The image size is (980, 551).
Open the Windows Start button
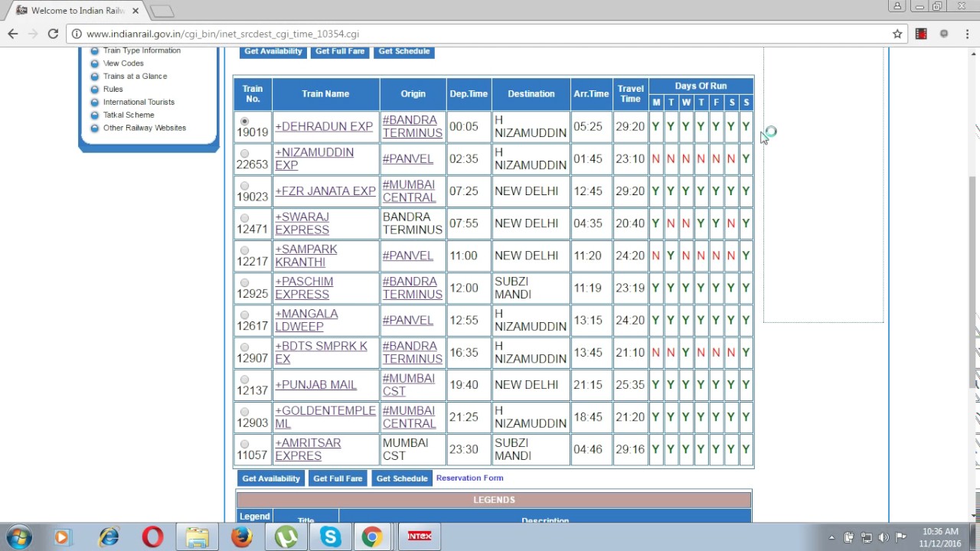(x=19, y=536)
